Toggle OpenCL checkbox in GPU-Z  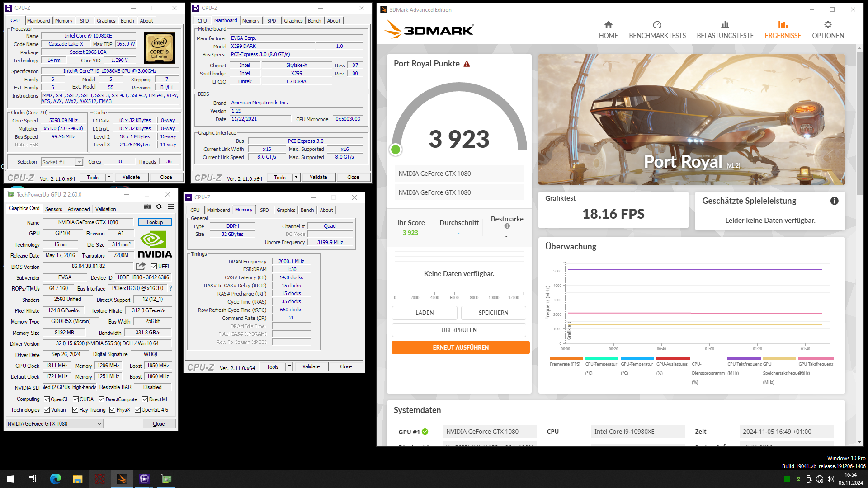(x=47, y=399)
